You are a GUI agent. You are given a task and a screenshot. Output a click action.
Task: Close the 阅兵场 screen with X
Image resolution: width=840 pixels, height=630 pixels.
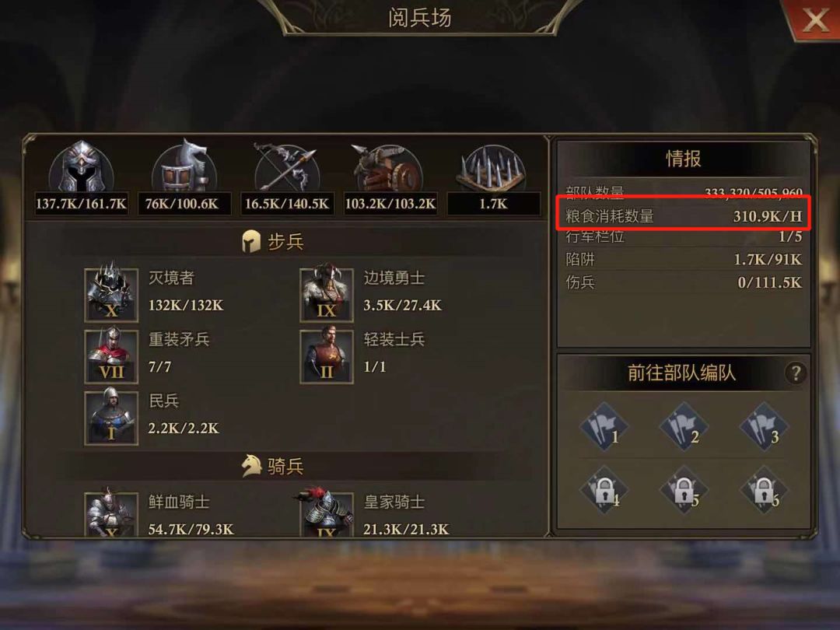[x=814, y=20]
